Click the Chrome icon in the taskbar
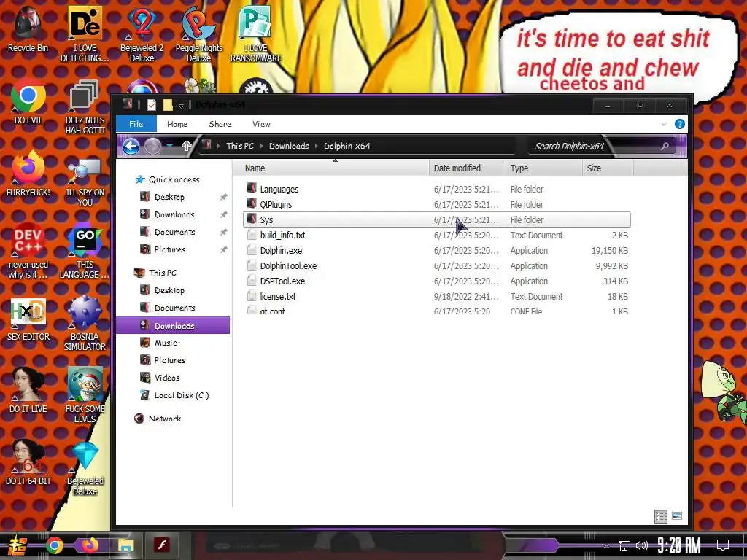Screen dimensions: 747x560 (55, 545)
